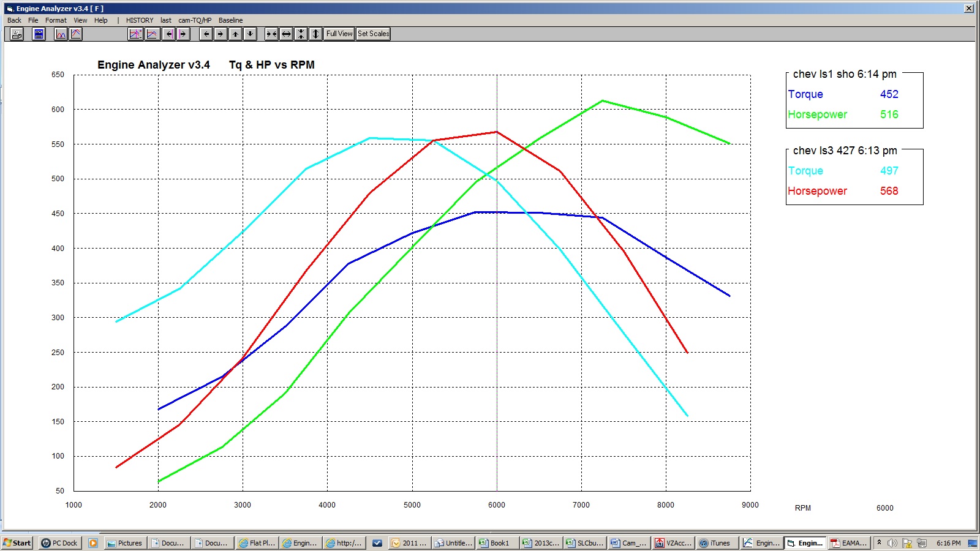This screenshot has width=980, height=551.
Task: Click the red line graph type icon
Action: 76,34
